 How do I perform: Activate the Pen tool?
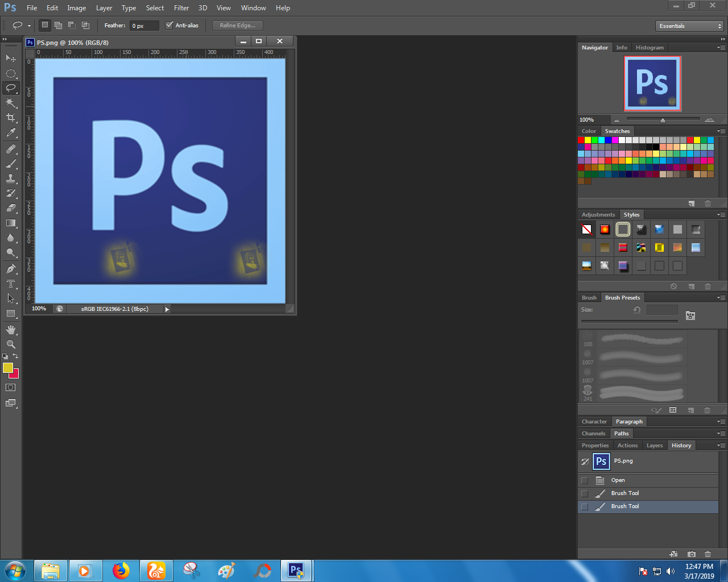tap(11, 269)
